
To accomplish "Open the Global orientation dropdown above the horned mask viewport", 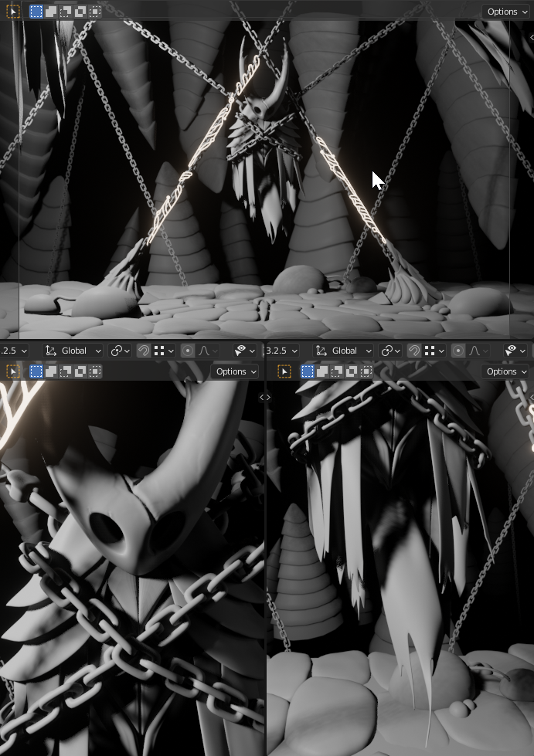I will point(73,351).
